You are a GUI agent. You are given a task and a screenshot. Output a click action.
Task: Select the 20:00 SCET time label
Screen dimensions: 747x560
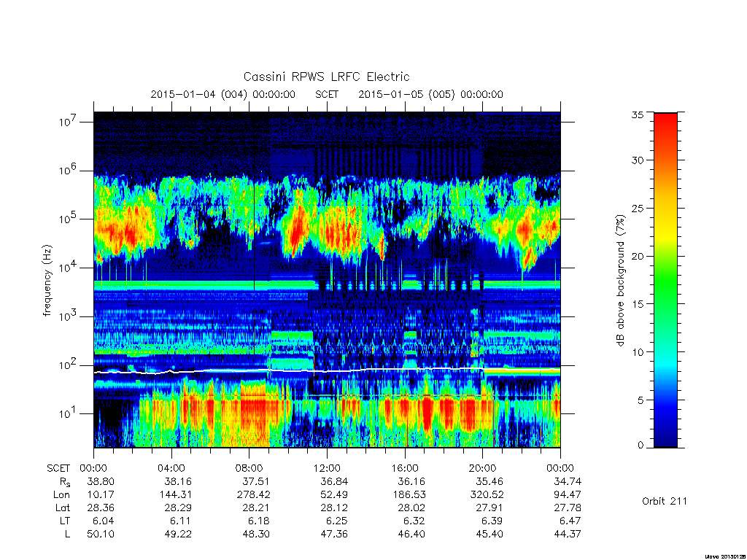point(482,468)
